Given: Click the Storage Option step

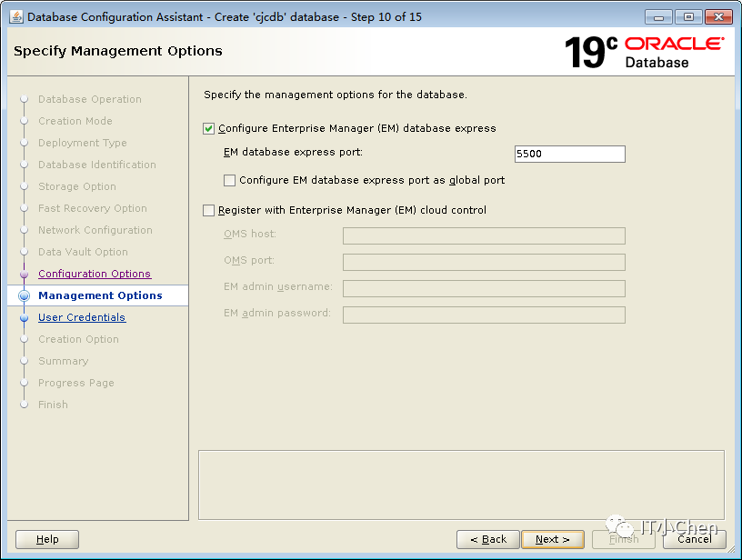Looking at the screenshot, I should click(x=77, y=186).
